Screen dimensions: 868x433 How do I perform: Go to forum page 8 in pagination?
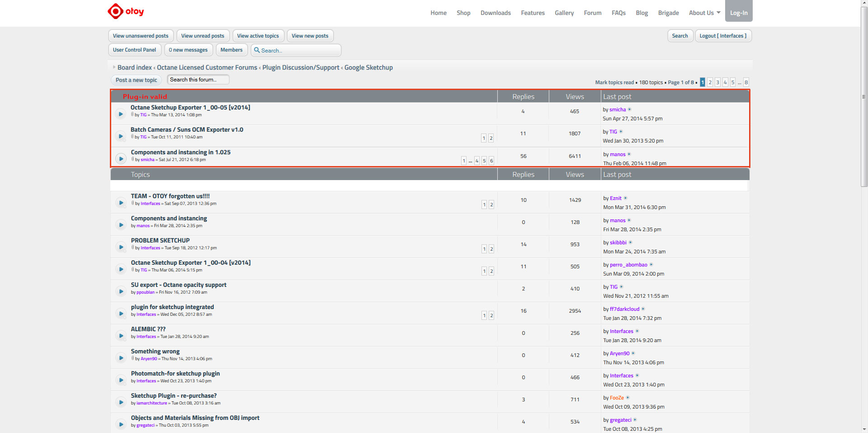click(x=746, y=82)
